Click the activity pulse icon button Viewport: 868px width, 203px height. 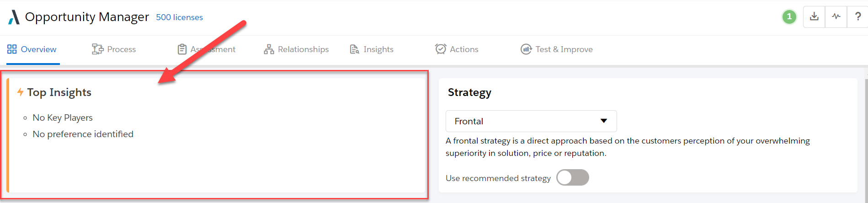coord(836,17)
